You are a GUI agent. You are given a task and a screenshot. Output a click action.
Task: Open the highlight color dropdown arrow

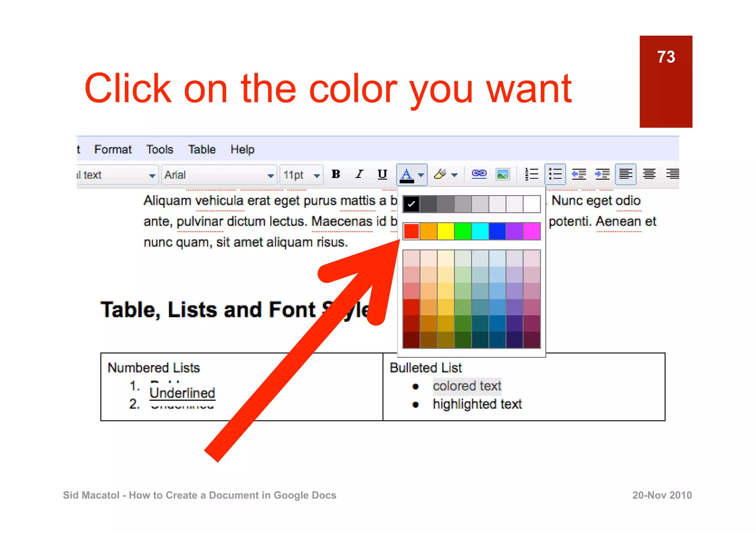[454, 175]
